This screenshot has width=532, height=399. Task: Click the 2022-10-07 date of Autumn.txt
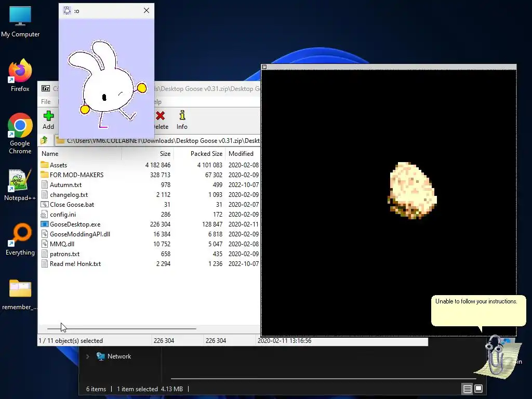[x=244, y=184]
